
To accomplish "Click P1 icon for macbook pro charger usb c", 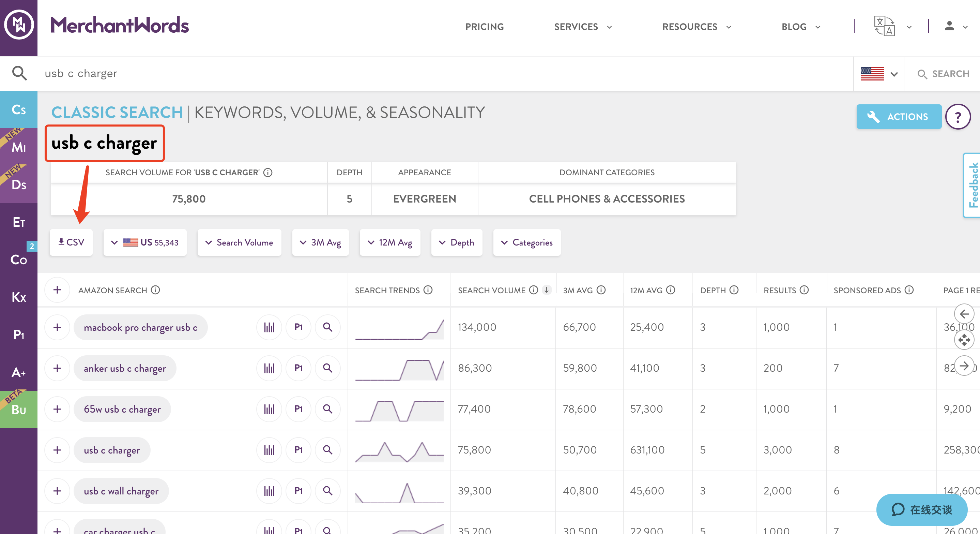I will (x=298, y=327).
